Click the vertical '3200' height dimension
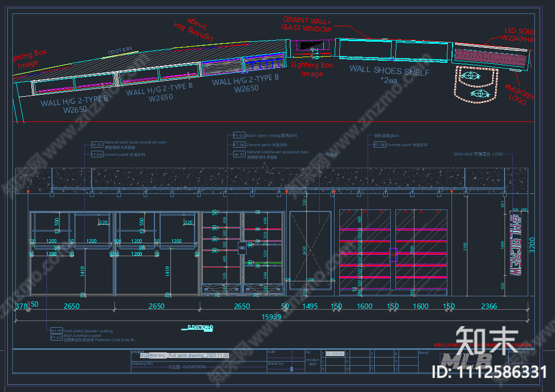 tap(532, 245)
